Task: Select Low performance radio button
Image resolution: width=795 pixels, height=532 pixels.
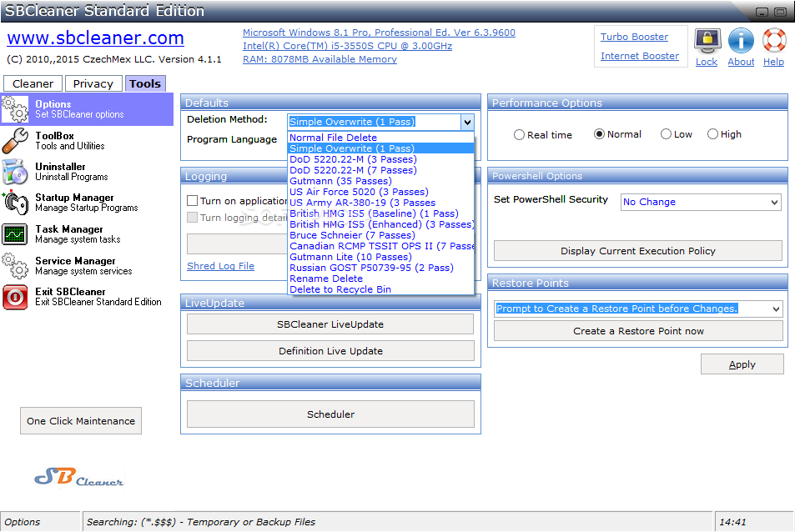Action: pos(666,134)
